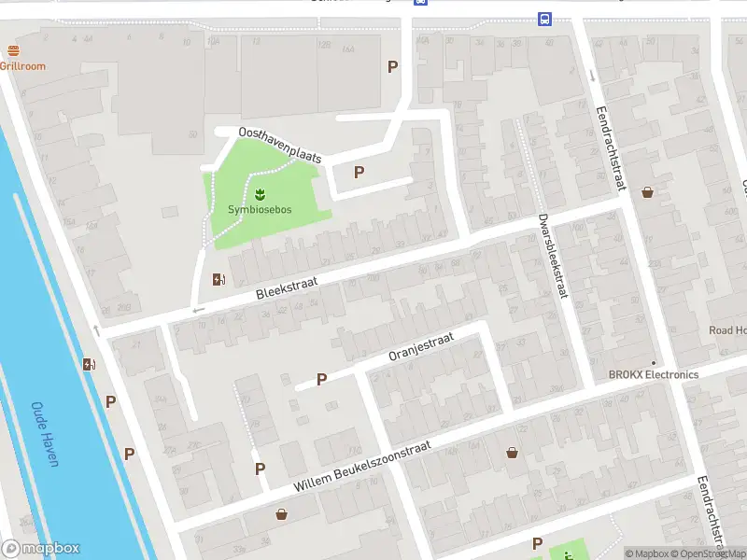Click the shop basket icon below Willem Beukelszoonstraat label

[x=281, y=513]
